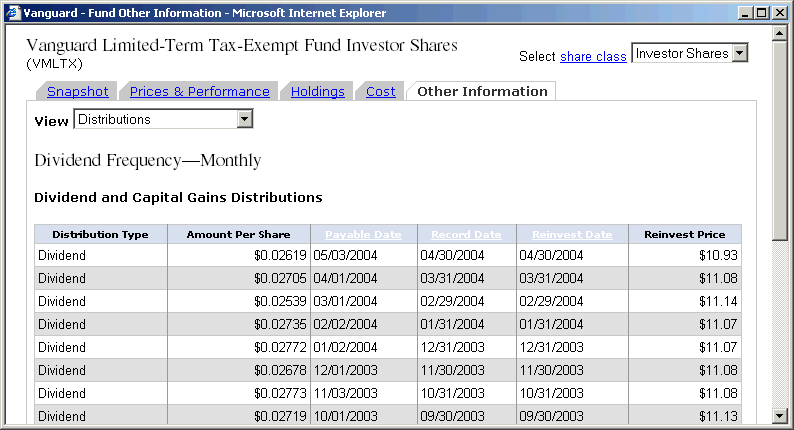Click the scrollbar down arrow
The image size is (794, 430).
[x=782, y=415]
